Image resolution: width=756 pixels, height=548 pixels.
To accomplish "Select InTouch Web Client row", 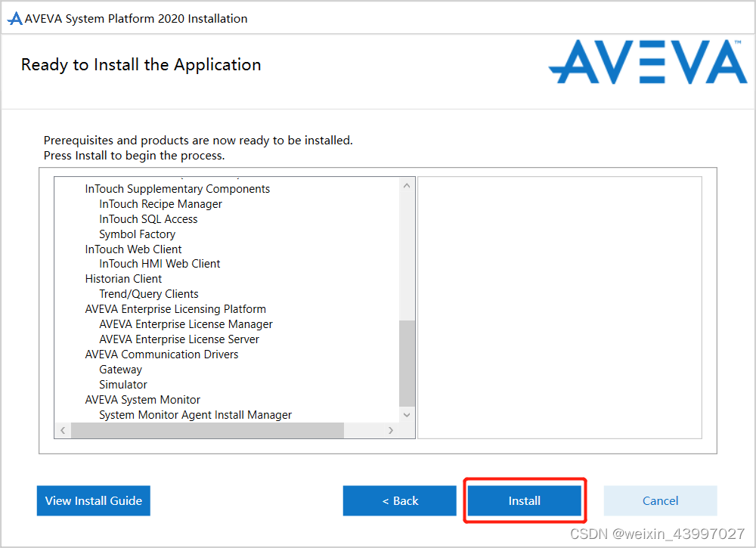I will click(134, 249).
